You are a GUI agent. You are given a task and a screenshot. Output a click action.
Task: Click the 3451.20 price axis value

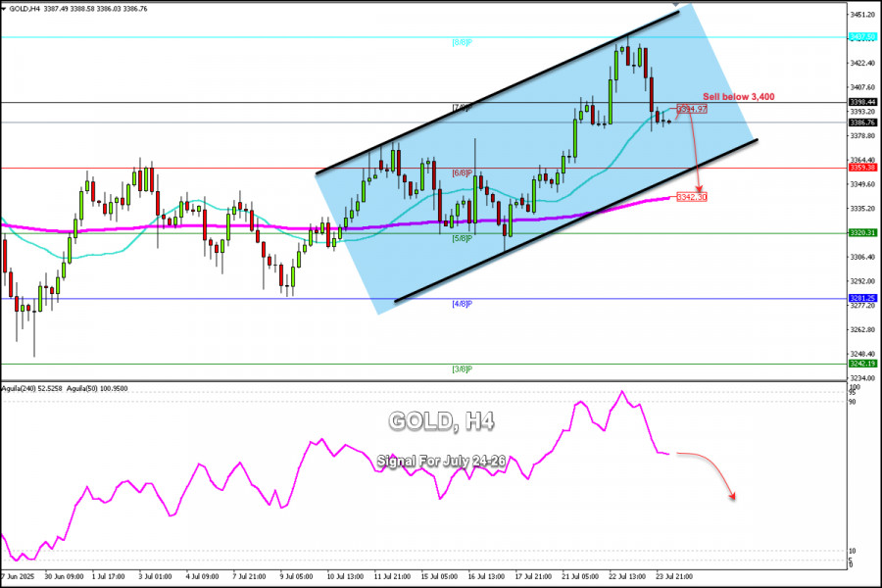[x=862, y=14]
